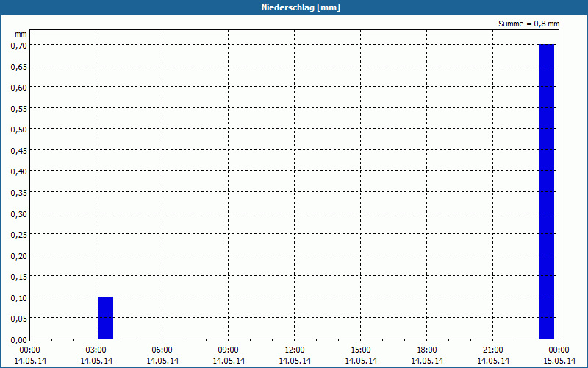Click the tall blue bar near midnight
Screen dimensions: 588x368
click(x=546, y=191)
